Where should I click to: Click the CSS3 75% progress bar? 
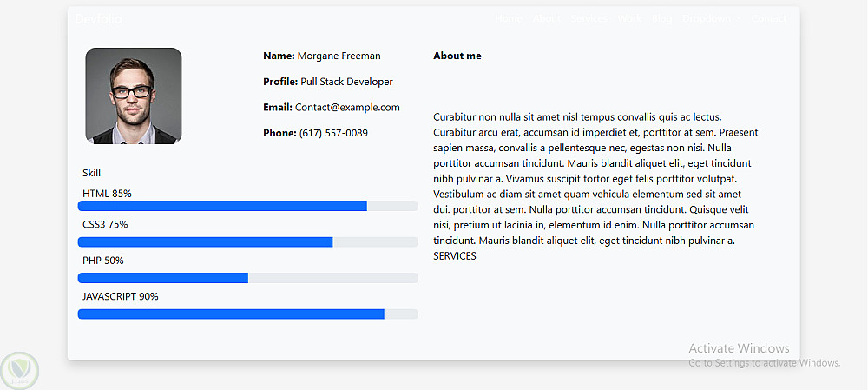(x=247, y=242)
